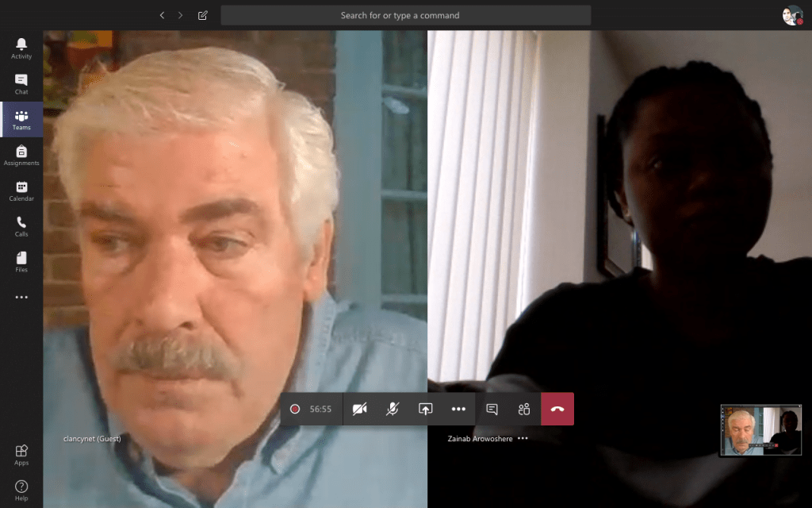Open more actions menu in call toolbar
This screenshot has width=812, height=508.
(x=458, y=409)
